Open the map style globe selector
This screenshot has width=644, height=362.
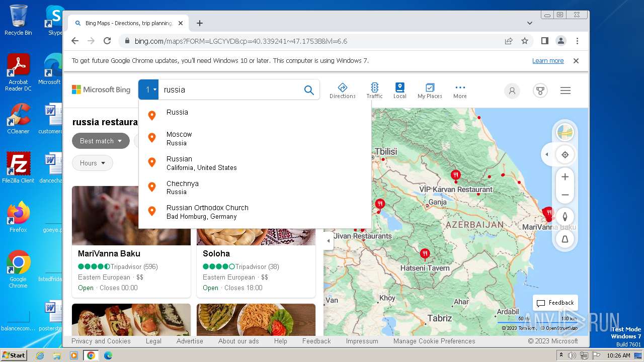click(x=565, y=133)
